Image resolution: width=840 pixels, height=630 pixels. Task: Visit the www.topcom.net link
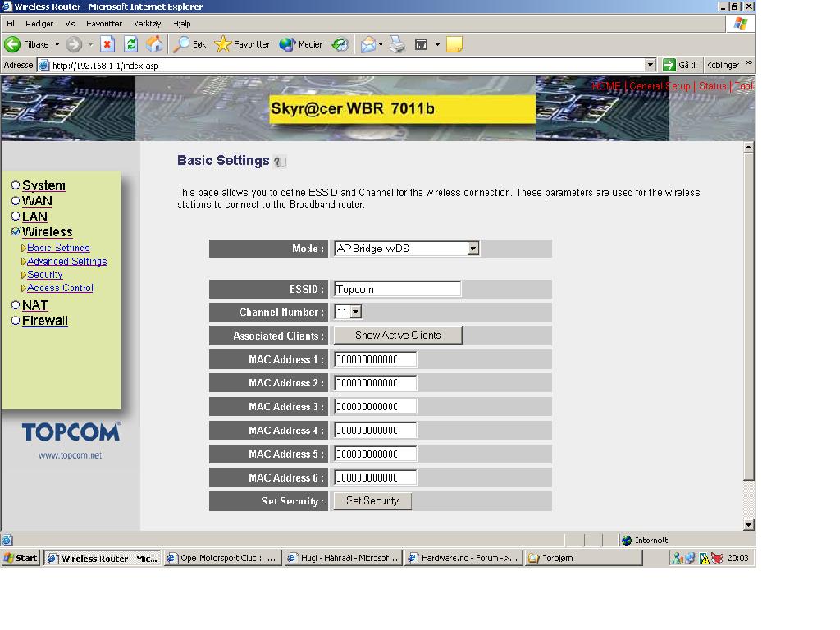pyautogui.click(x=71, y=455)
